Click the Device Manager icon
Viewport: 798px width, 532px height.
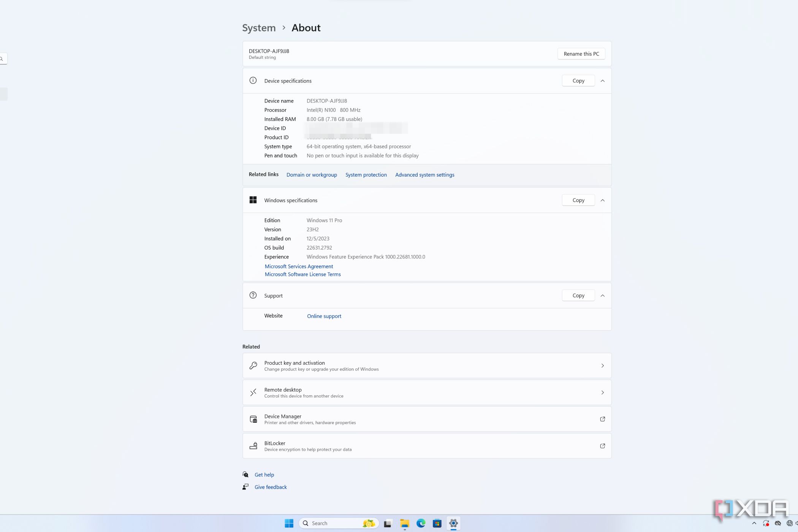(x=253, y=419)
